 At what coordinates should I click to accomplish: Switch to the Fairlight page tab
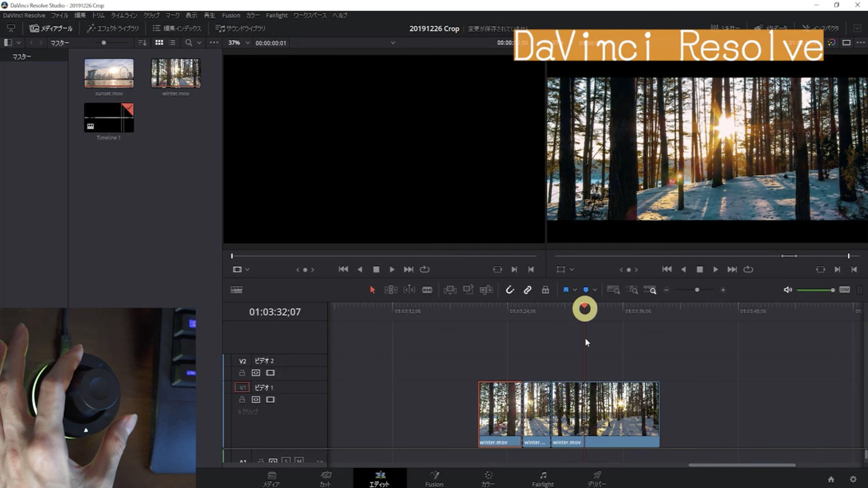[542, 479]
